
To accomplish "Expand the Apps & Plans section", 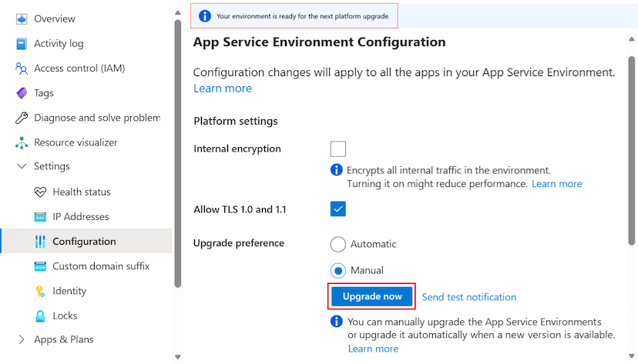I will pyautogui.click(x=22, y=339).
